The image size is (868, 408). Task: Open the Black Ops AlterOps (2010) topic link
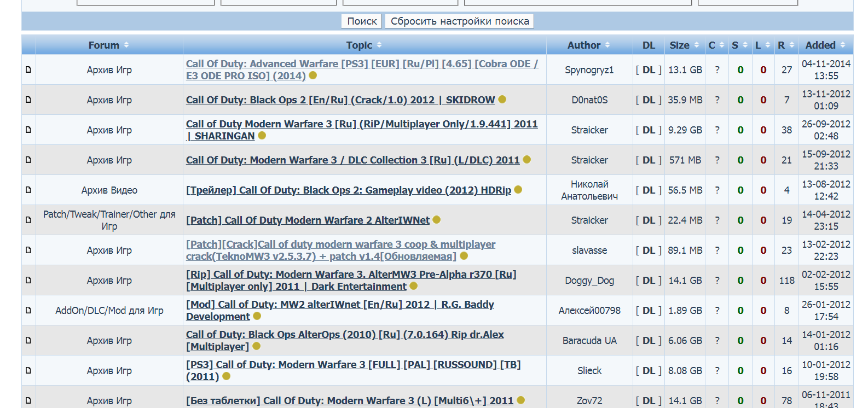(x=345, y=335)
